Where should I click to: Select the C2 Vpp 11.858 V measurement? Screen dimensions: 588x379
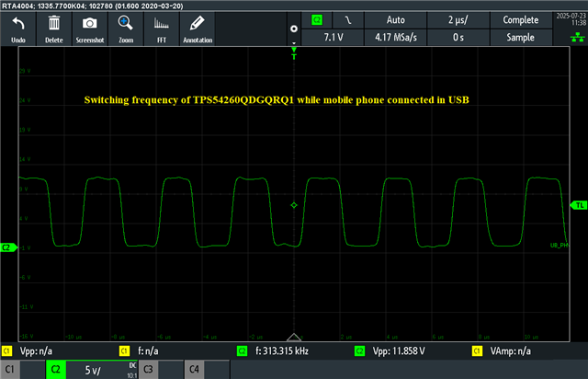390,351
